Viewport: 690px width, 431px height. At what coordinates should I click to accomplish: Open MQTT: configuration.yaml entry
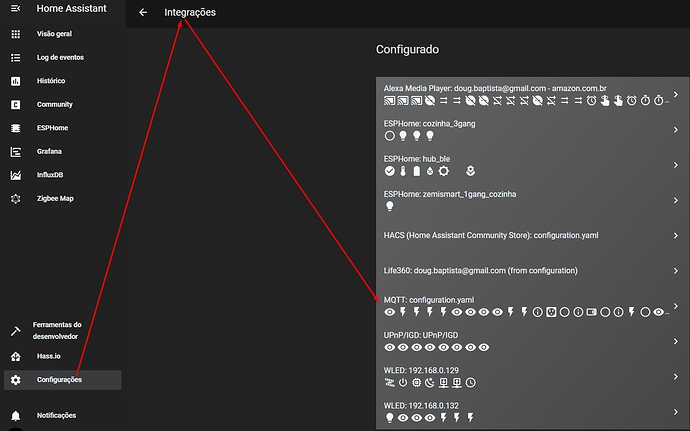(532, 306)
